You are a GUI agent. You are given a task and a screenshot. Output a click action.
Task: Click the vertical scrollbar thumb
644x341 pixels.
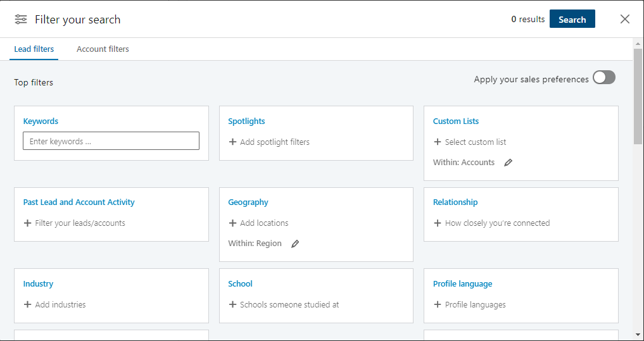click(x=638, y=96)
